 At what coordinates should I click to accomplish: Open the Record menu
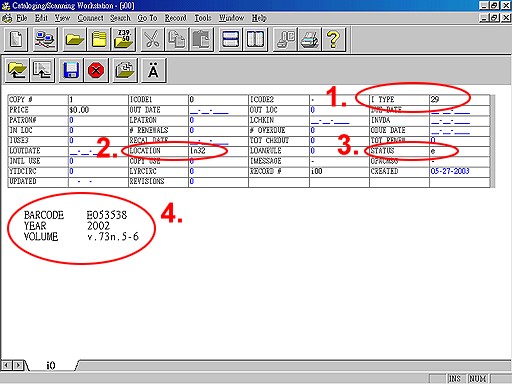(176, 18)
